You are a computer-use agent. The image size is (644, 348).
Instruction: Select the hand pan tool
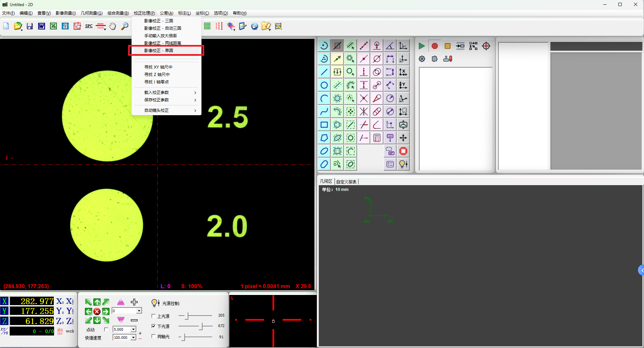coord(113,26)
